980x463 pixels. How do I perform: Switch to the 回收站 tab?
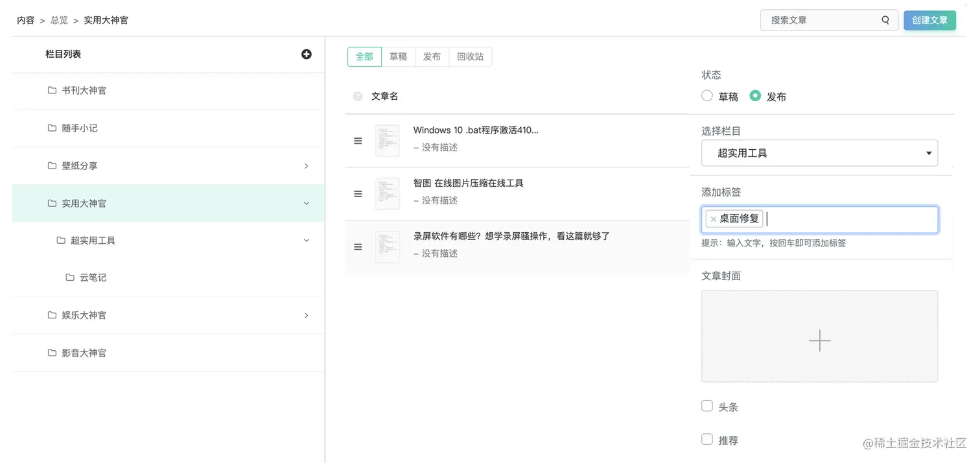470,57
